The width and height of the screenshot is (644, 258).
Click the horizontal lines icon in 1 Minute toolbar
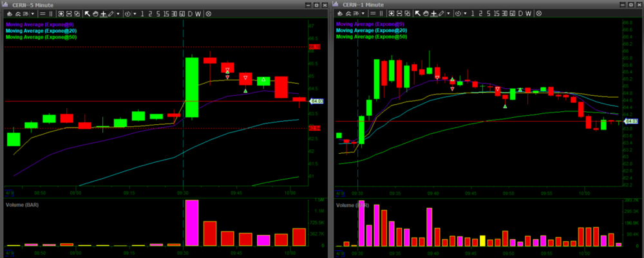point(373,14)
